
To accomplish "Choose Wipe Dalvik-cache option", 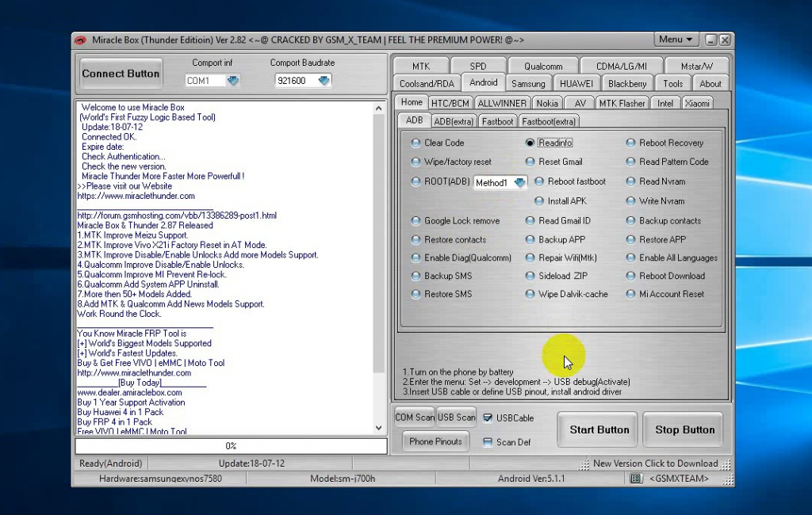I will [529, 294].
